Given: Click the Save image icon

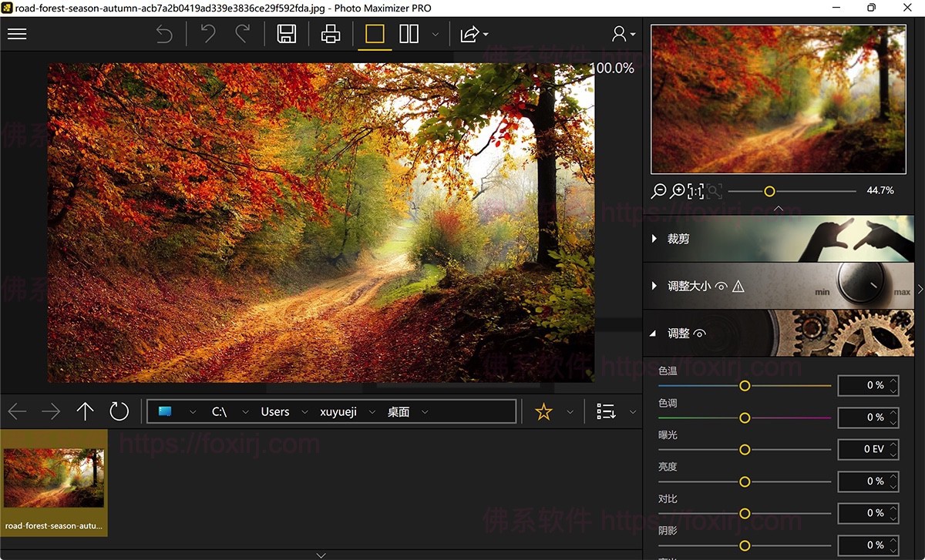Looking at the screenshot, I should click(x=287, y=34).
